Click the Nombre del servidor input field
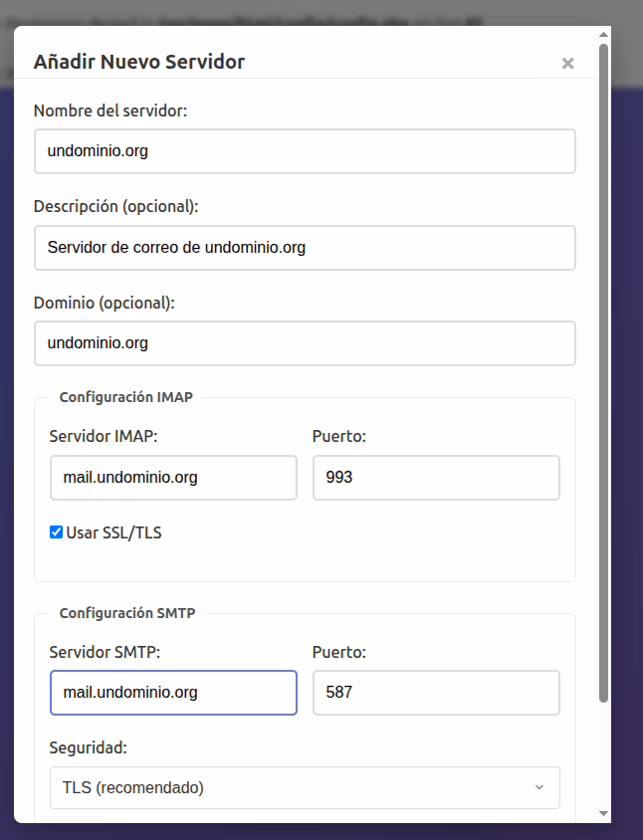The width and height of the screenshot is (643, 840). click(x=305, y=151)
